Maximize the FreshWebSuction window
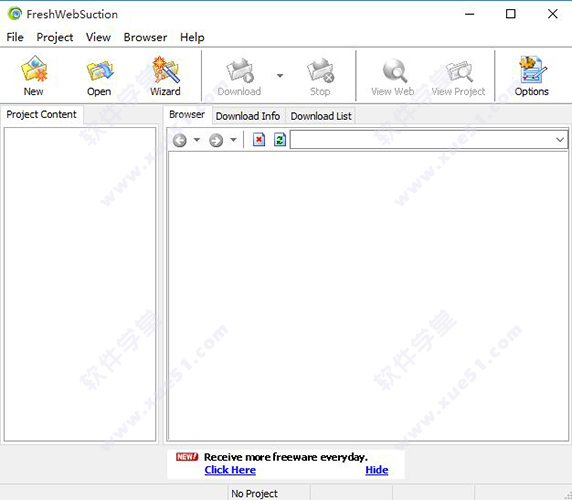This screenshot has height=500, width=572. [x=511, y=14]
